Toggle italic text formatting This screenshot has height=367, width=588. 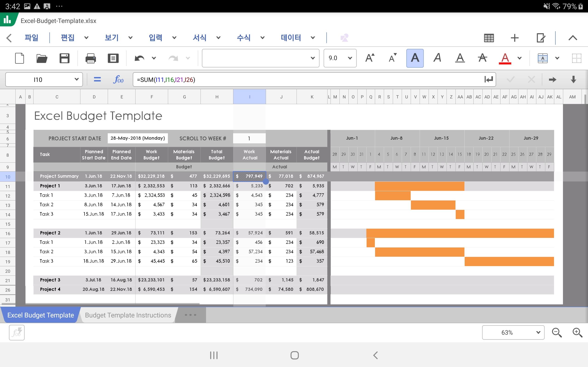[x=437, y=58]
